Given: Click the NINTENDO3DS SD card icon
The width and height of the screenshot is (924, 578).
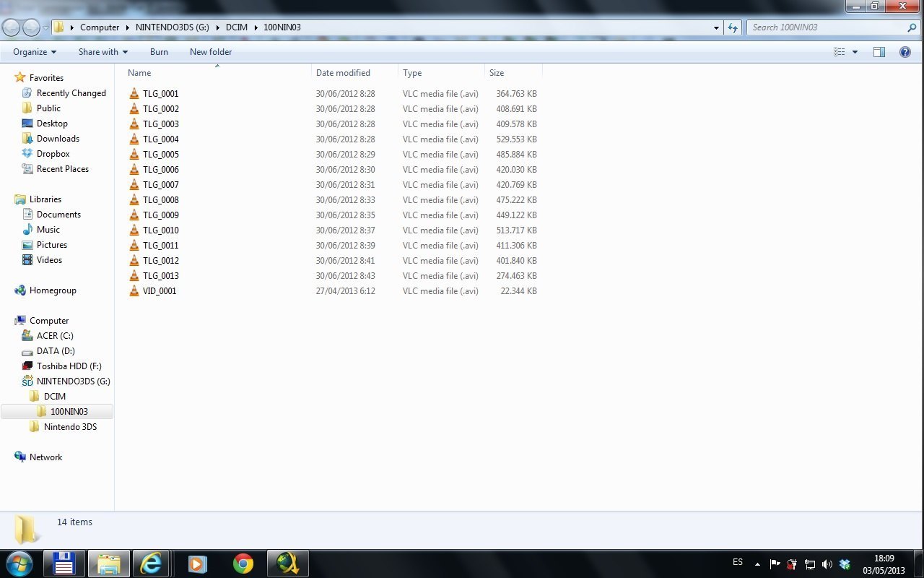Looking at the screenshot, I should coord(27,381).
